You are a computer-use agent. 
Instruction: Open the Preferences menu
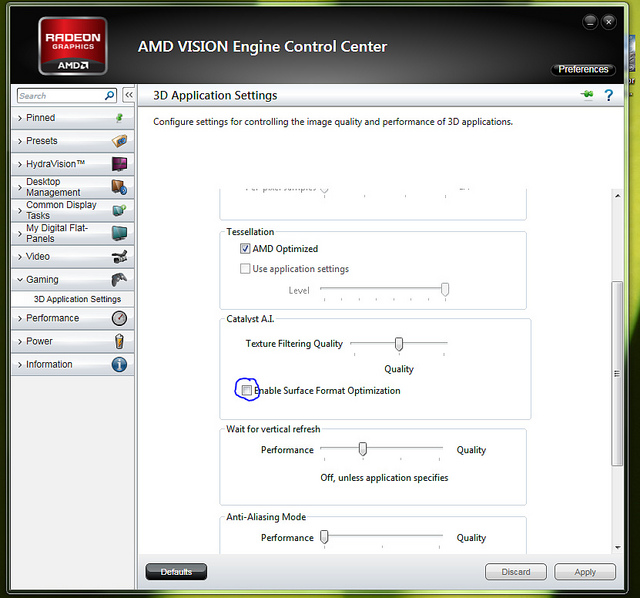583,69
